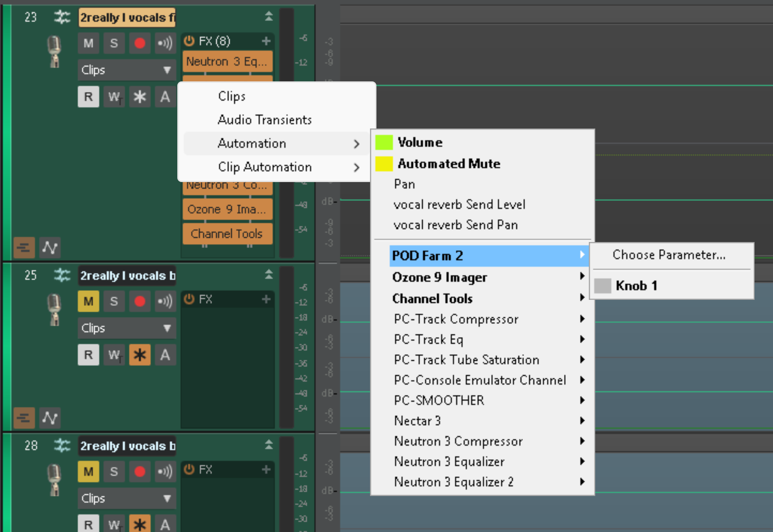Solo track 25 with S button

coord(114,302)
